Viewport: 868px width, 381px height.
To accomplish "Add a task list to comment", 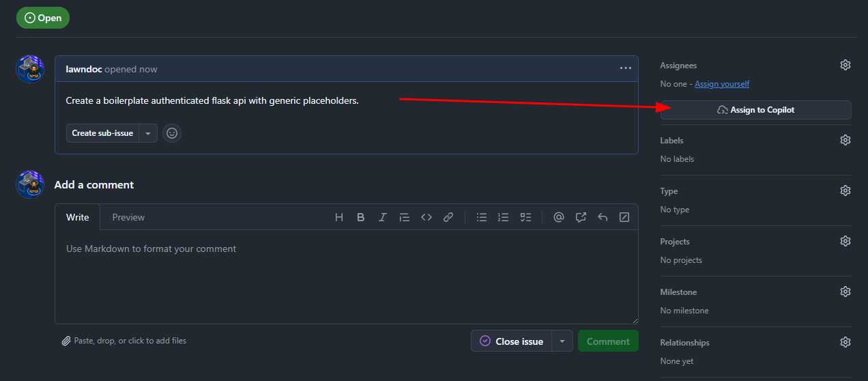I will point(525,217).
